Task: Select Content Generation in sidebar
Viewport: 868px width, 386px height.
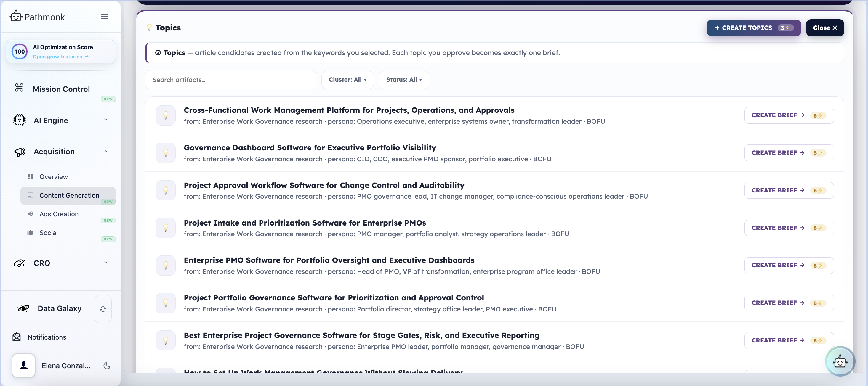Action: click(68, 196)
